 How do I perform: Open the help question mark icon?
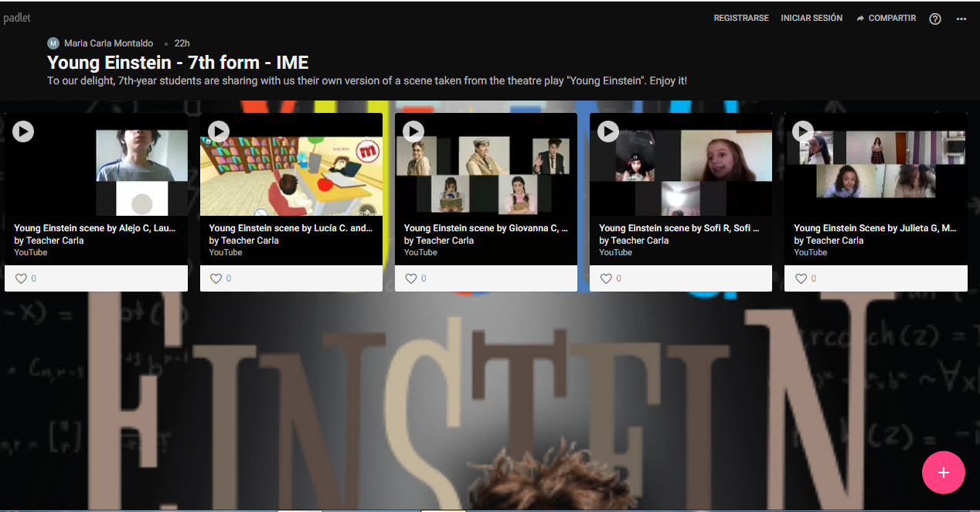[935, 19]
